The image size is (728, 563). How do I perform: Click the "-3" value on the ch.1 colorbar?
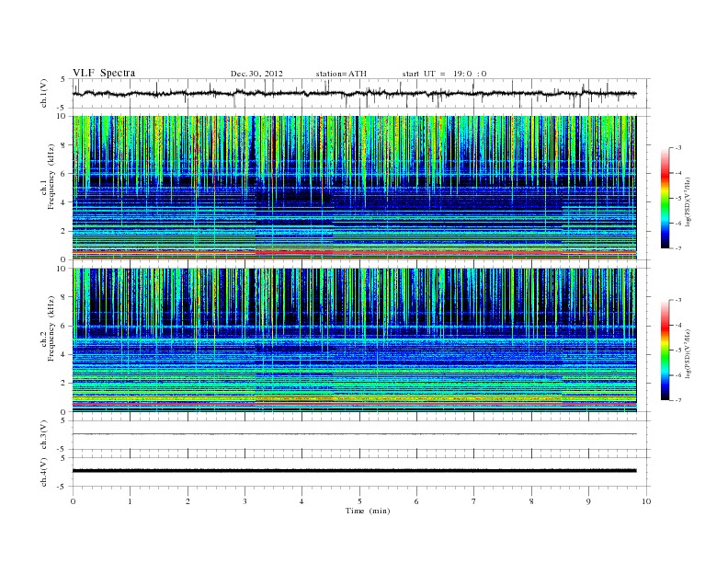click(x=677, y=148)
